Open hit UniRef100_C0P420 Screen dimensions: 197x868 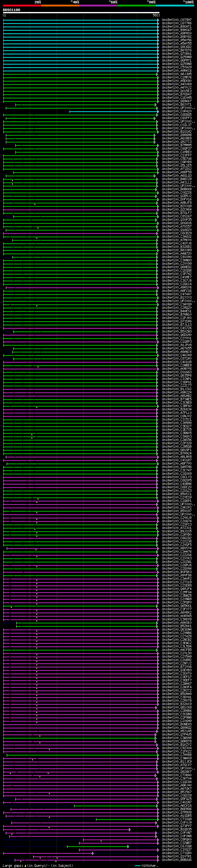[177, 111]
